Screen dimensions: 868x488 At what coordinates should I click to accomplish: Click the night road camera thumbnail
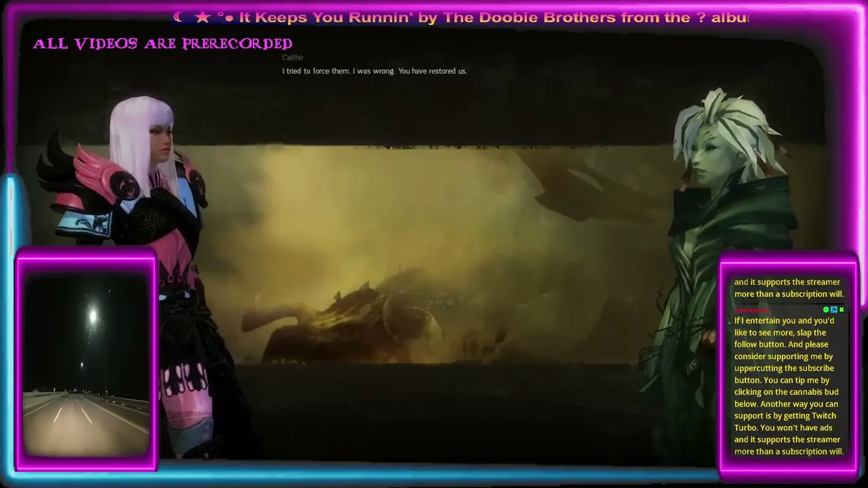pyautogui.click(x=86, y=365)
